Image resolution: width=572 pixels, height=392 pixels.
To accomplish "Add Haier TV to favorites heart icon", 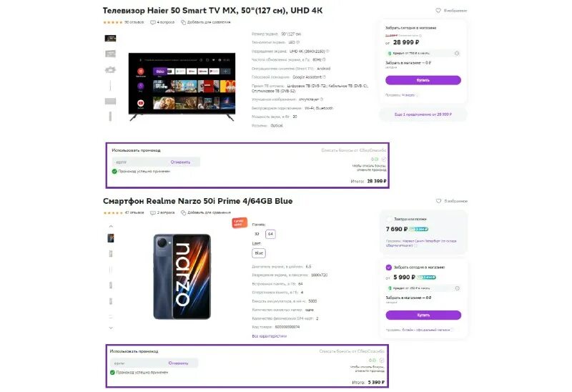I will [x=438, y=11].
